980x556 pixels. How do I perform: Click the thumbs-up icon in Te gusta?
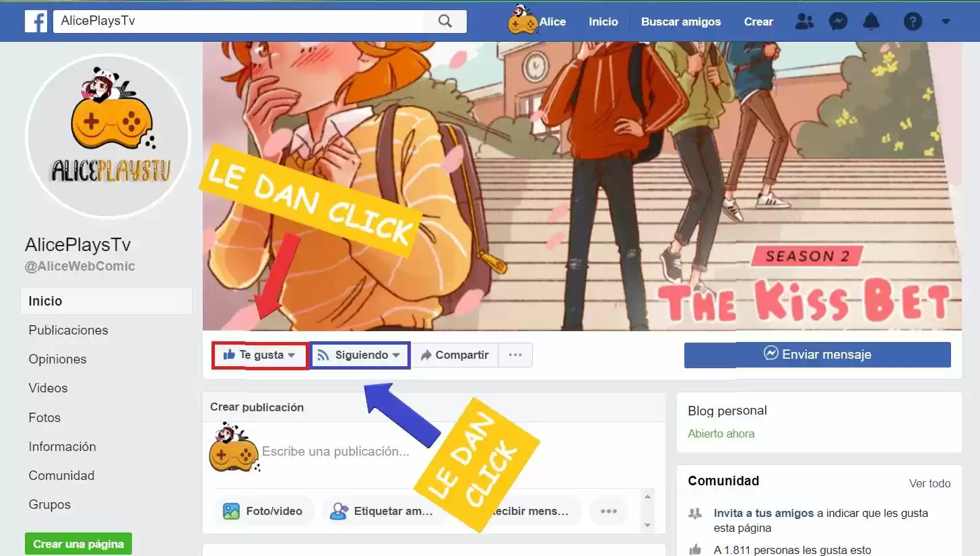(229, 355)
